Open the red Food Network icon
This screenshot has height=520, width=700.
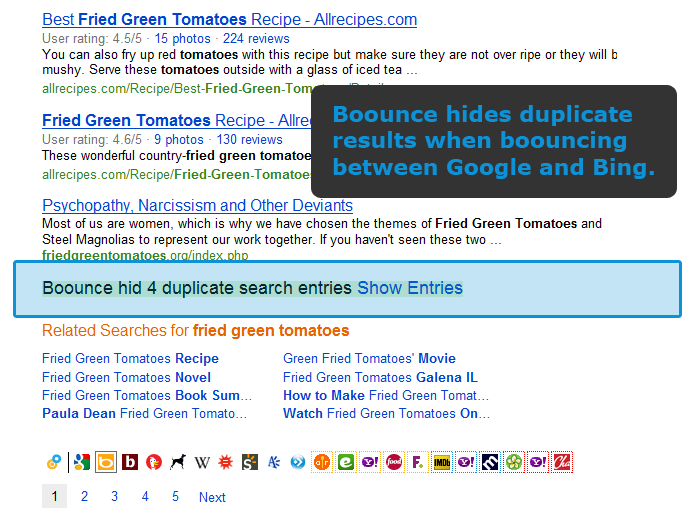(x=394, y=462)
